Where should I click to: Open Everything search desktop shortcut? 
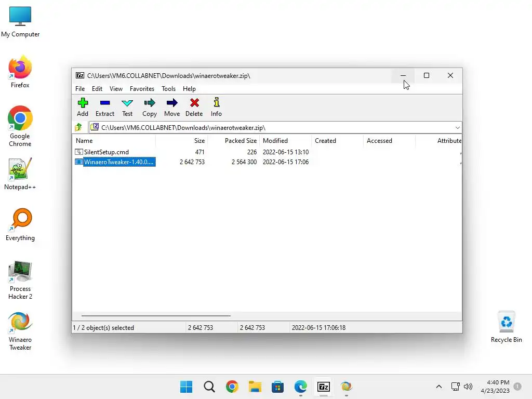(x=20, y=224)
